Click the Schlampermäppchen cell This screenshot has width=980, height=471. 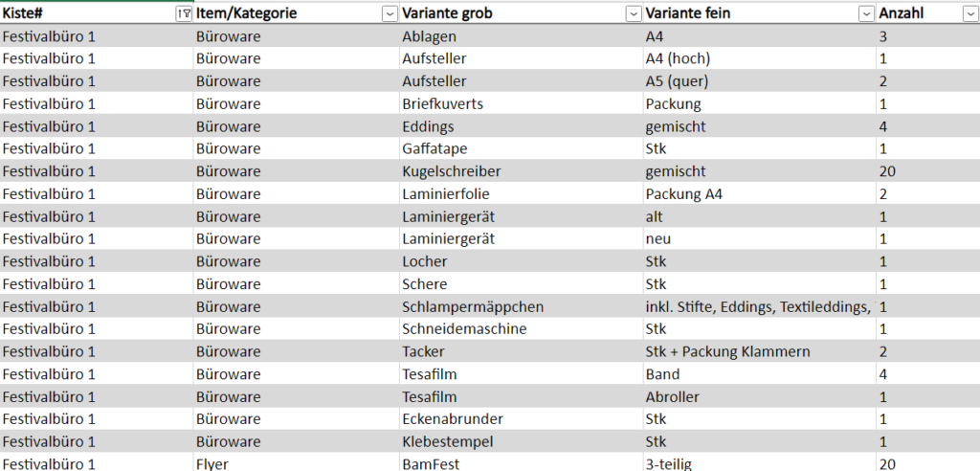coord(521,306)
